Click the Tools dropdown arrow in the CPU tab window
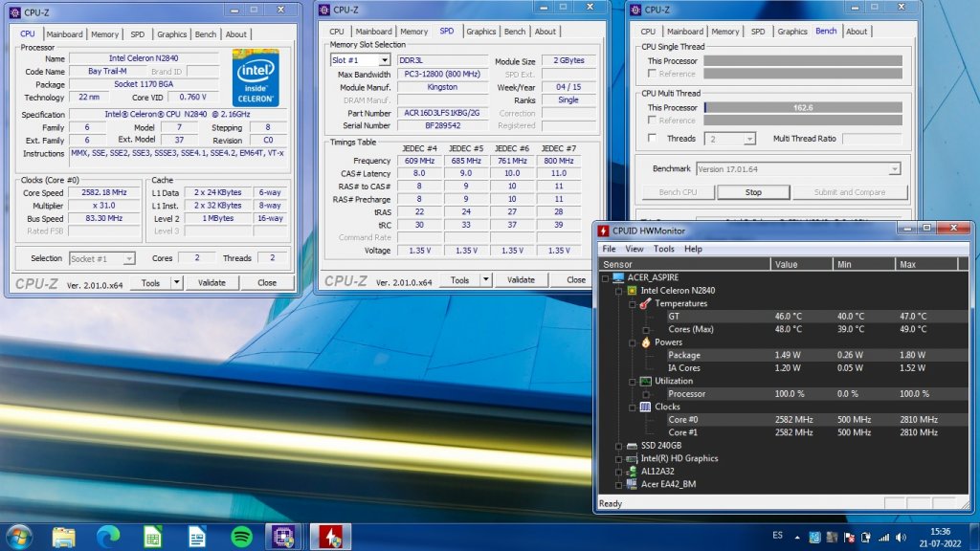980x551 pixels. [176, 283]
